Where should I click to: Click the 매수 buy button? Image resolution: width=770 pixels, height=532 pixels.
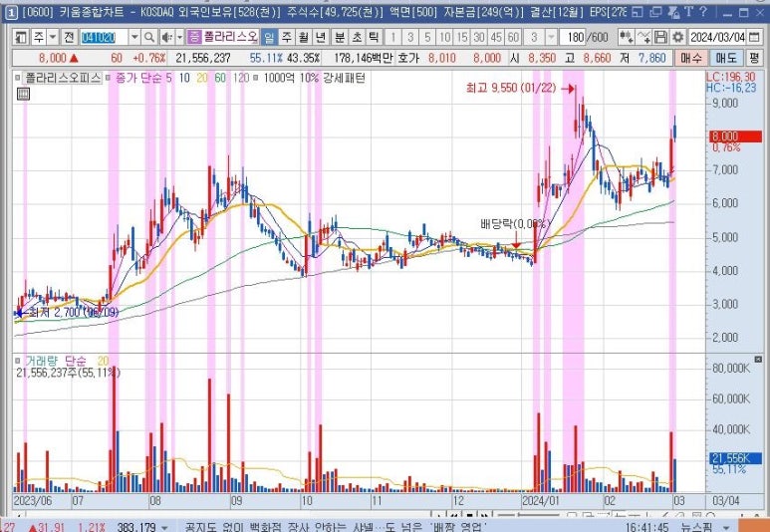click(691, 59)
